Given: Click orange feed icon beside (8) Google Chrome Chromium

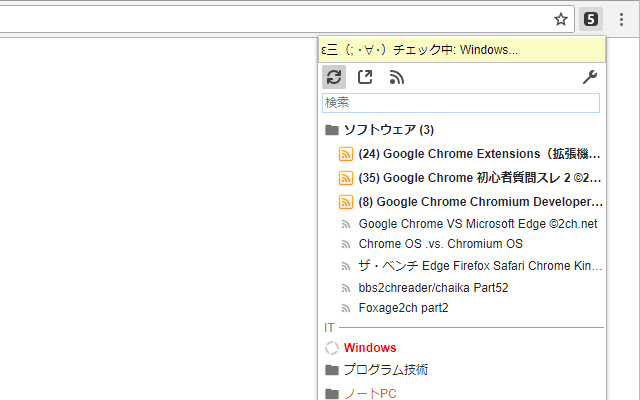Looking at the screenshot, I should pos(346,202).
